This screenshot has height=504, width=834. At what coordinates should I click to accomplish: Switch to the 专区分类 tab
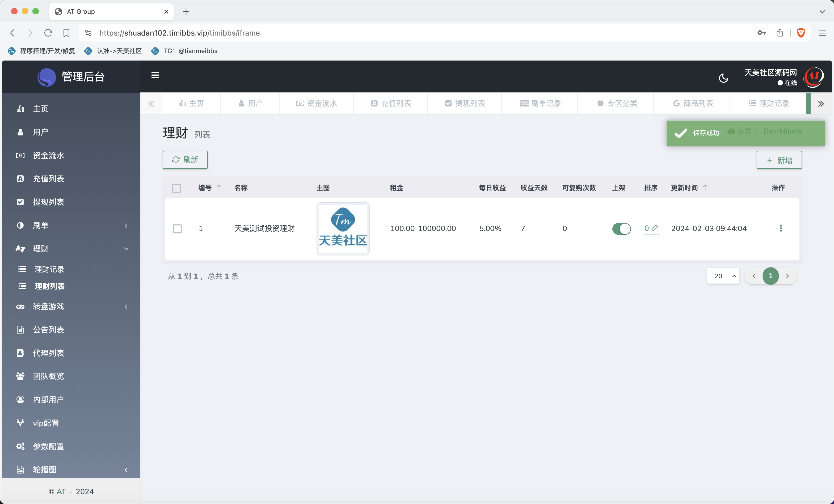(x=616, y=103)
